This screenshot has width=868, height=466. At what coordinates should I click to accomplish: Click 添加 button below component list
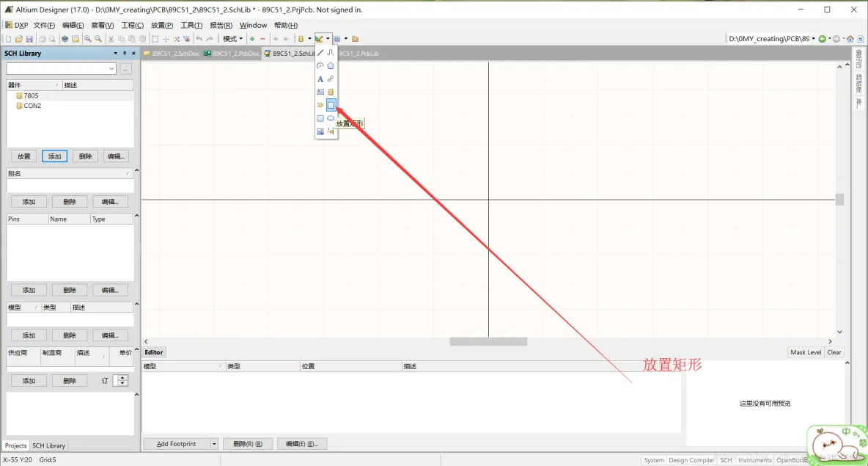(54, 156)
